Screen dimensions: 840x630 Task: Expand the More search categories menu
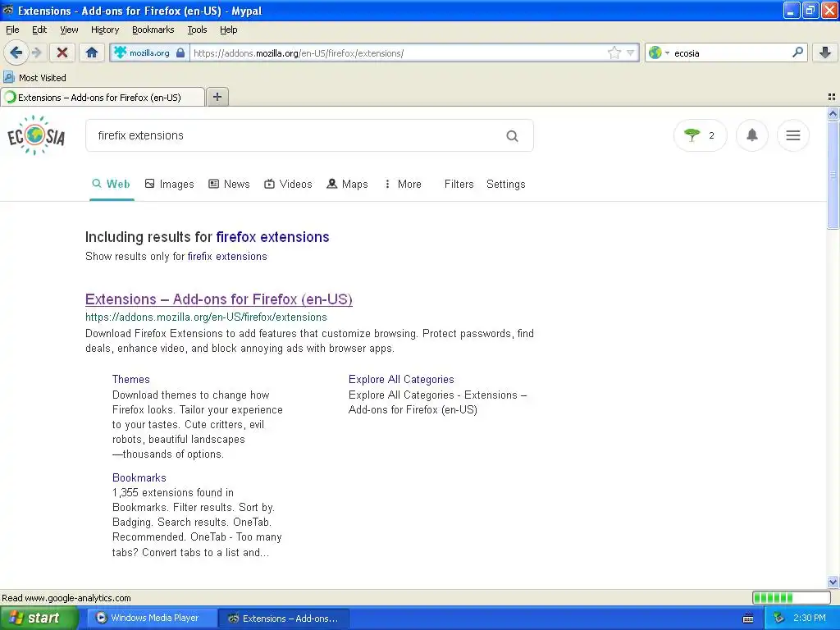click(403, 185)
